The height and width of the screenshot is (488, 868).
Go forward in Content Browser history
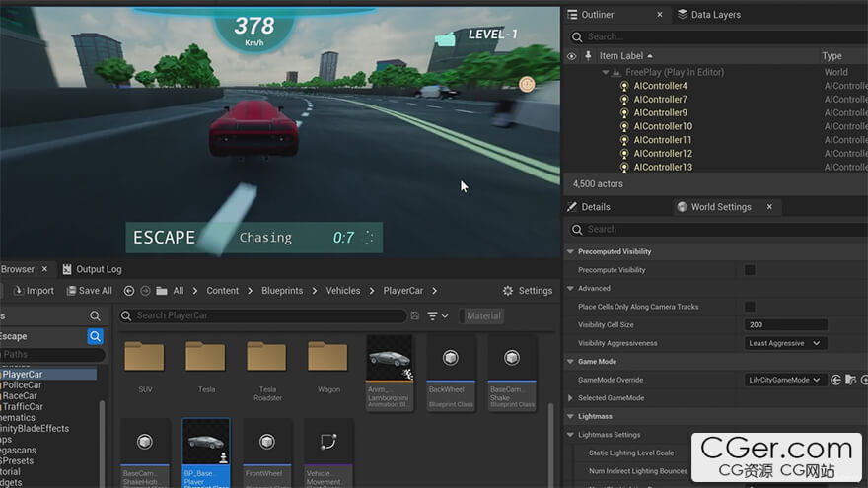coord(145,291)
